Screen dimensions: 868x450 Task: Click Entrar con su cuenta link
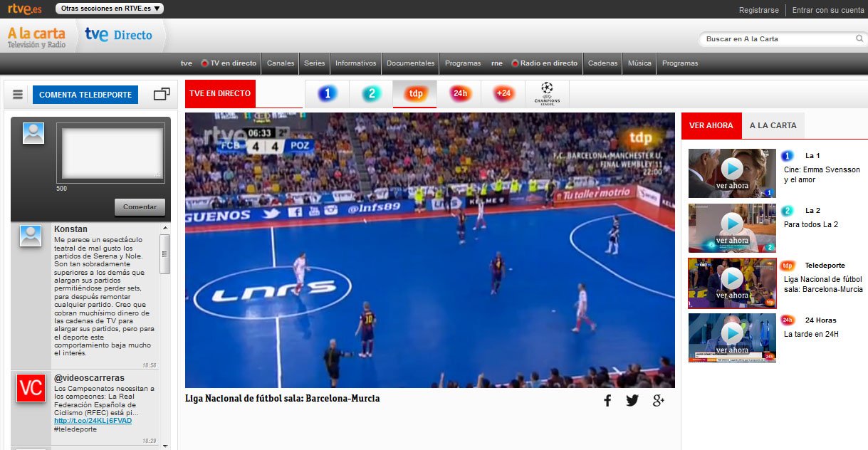pos(827,10)
